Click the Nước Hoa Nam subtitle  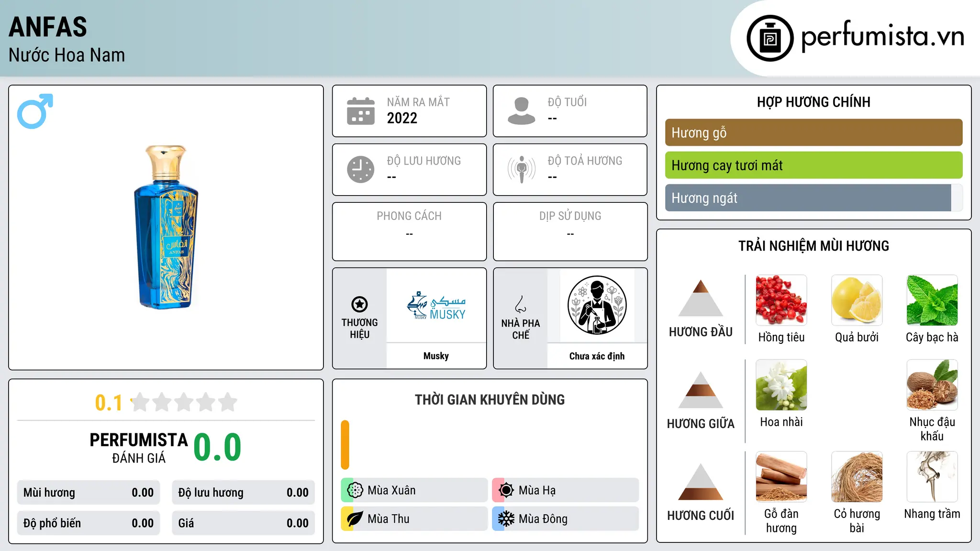67,55
